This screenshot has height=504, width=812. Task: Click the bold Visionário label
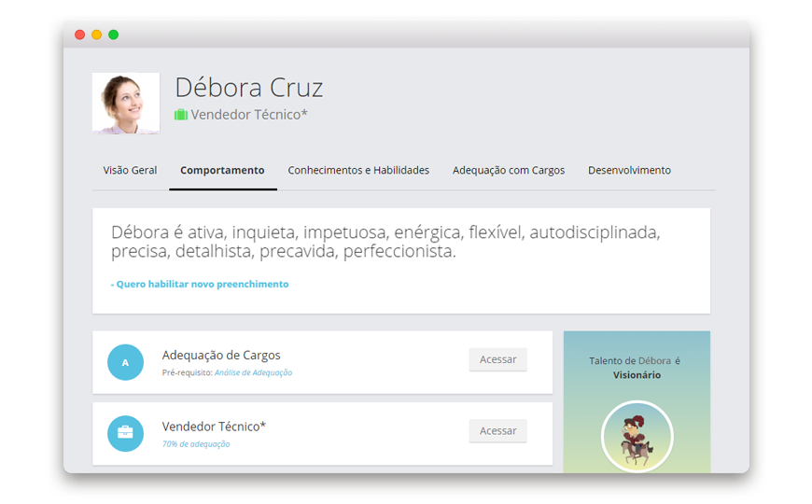(637, 374)
